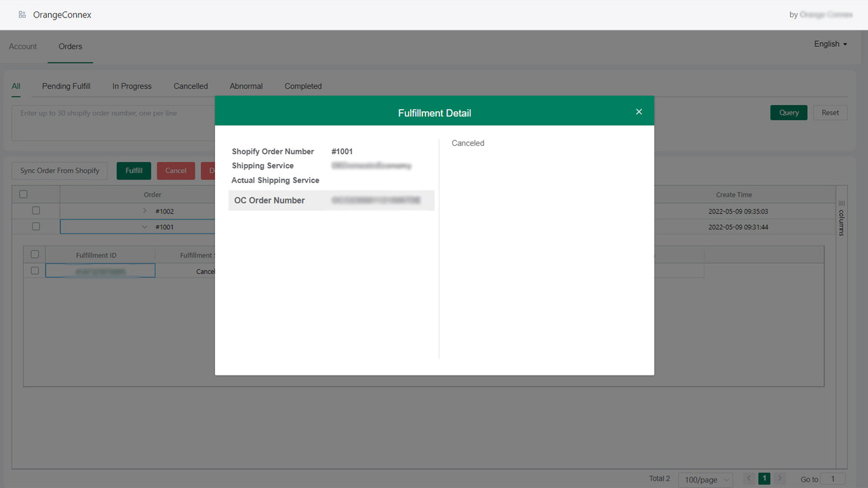868x488 pixels.
Task: Toggle the select-all checkbox in order table header
Action: pyautogui.click(x=23, y=194)
